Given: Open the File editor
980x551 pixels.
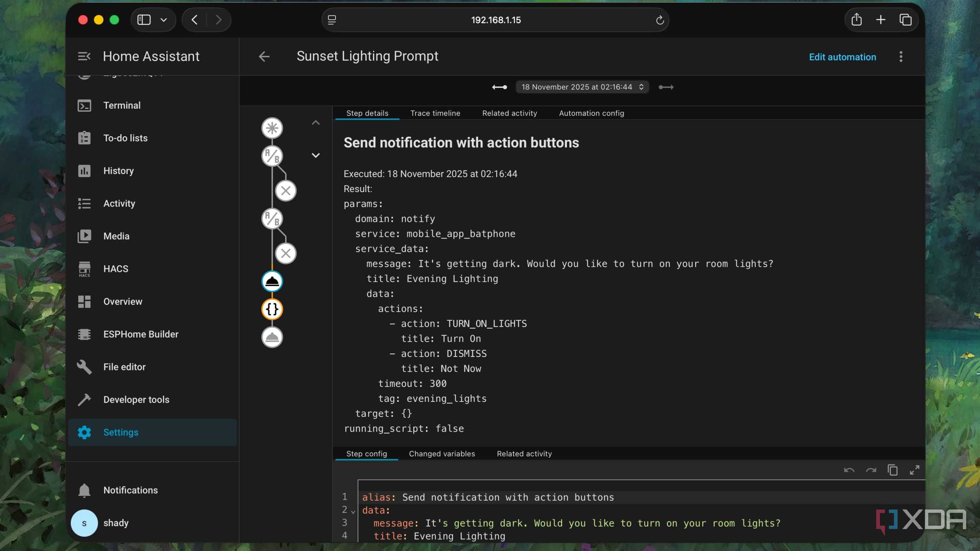Looking at the screenshot, I should pos(152,367).
